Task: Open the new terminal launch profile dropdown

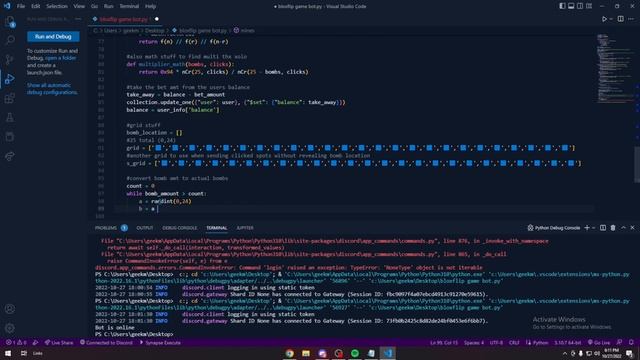Action: (x=594, y=228)
